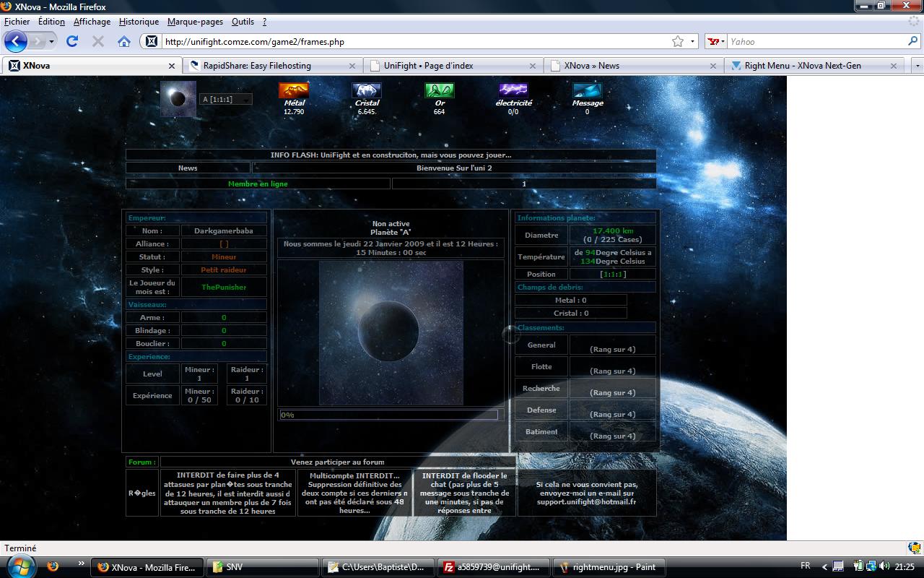Go to the Firefox home page icon
924x578 pixels.
click(x=124, y=41)
